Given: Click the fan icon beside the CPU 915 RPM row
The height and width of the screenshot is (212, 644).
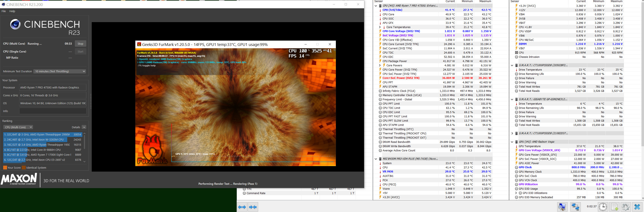Looking at the screenshot, I should pos(517,53).
